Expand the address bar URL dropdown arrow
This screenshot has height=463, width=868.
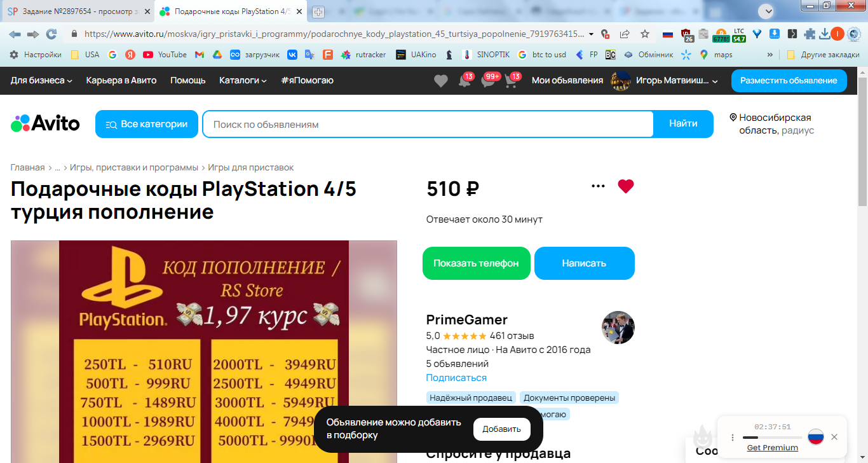592,34
